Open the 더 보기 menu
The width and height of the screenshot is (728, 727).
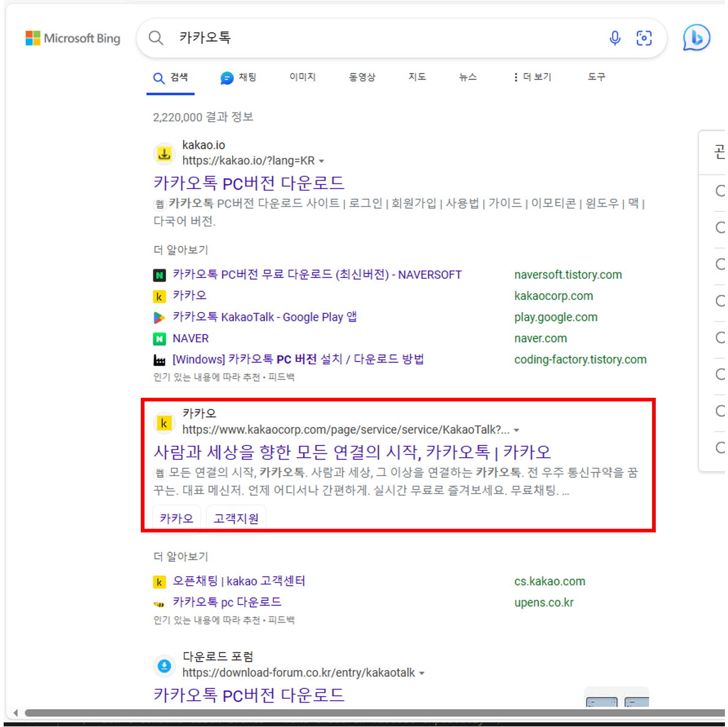click(x=532, y=77)
